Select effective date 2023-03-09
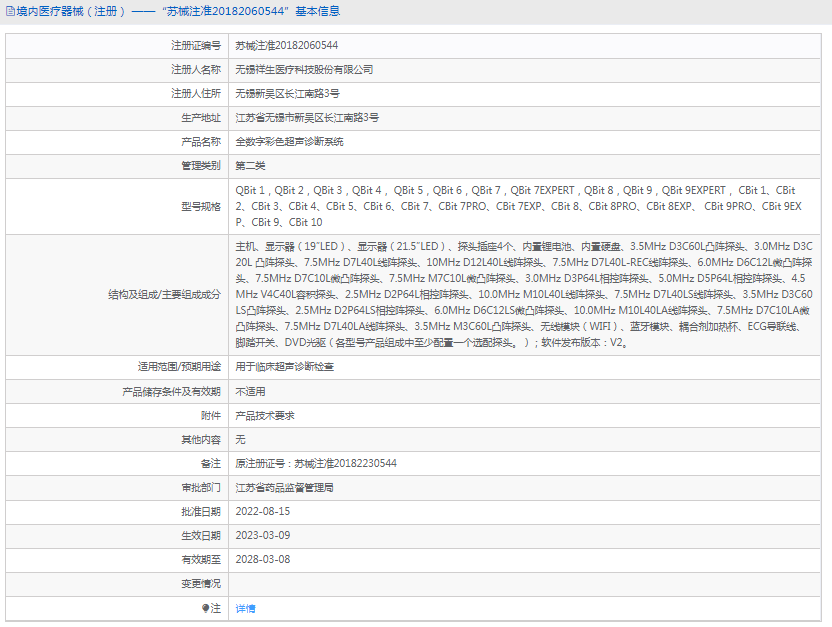Viewport: 832px width, 627px height. pyautogui.click(x=263, y=535)
